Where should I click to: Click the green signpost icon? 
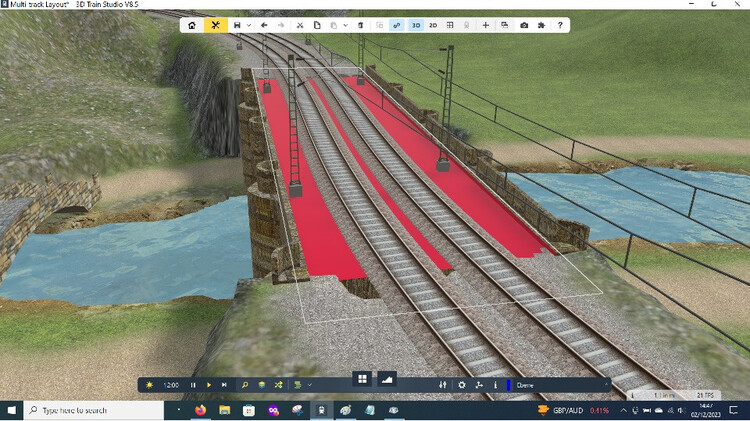pyautogui.click(x=298, y=385)
